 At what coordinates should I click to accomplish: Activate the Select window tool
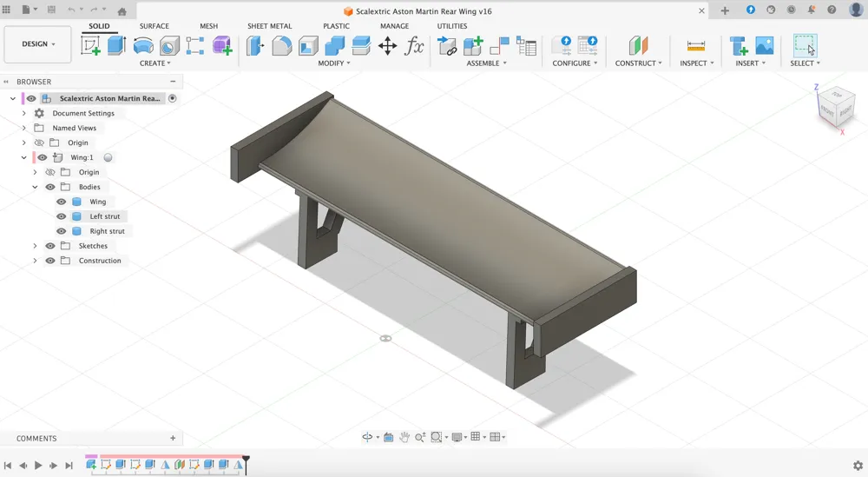tap(805, 45)
